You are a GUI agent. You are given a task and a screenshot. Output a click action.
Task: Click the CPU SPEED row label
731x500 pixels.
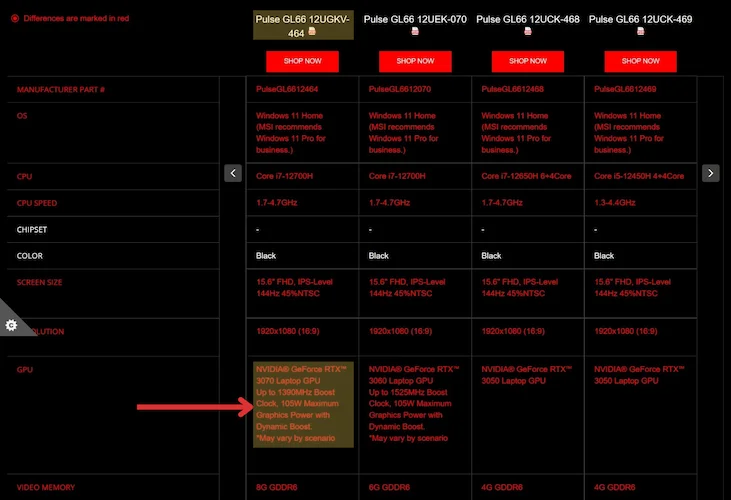tap(37, 203)
